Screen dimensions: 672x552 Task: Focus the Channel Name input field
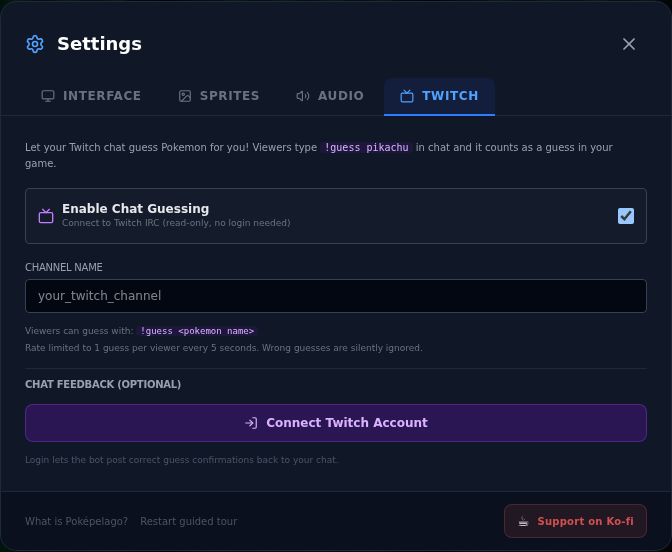pos(336,296)
